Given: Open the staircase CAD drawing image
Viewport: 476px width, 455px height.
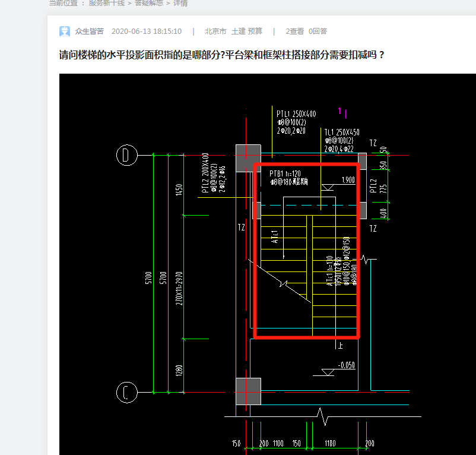Looking at the screenshot, I should point(268,264).
